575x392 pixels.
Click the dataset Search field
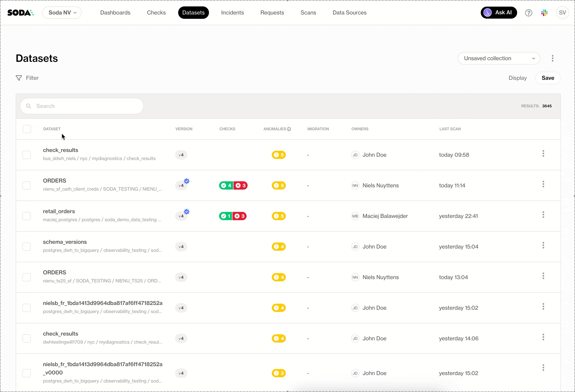coord(82,106)
